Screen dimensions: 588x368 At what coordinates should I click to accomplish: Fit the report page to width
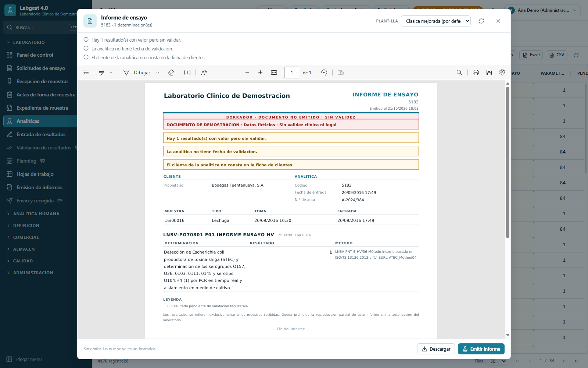point(274,72)
